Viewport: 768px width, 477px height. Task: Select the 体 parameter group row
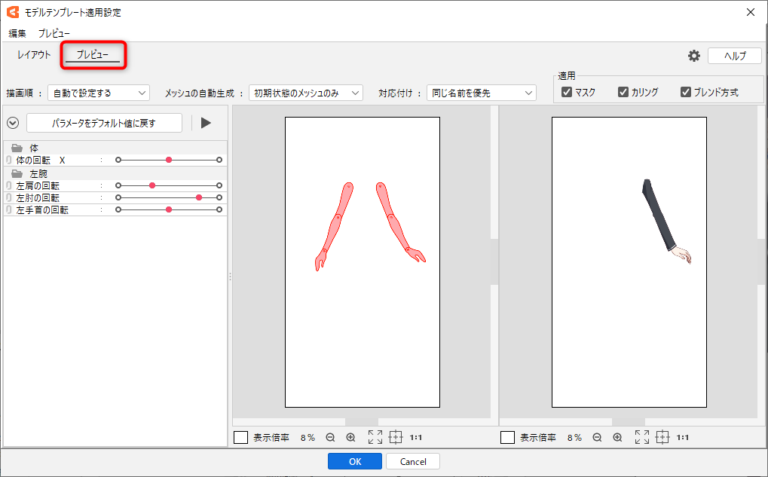[116, 148]
